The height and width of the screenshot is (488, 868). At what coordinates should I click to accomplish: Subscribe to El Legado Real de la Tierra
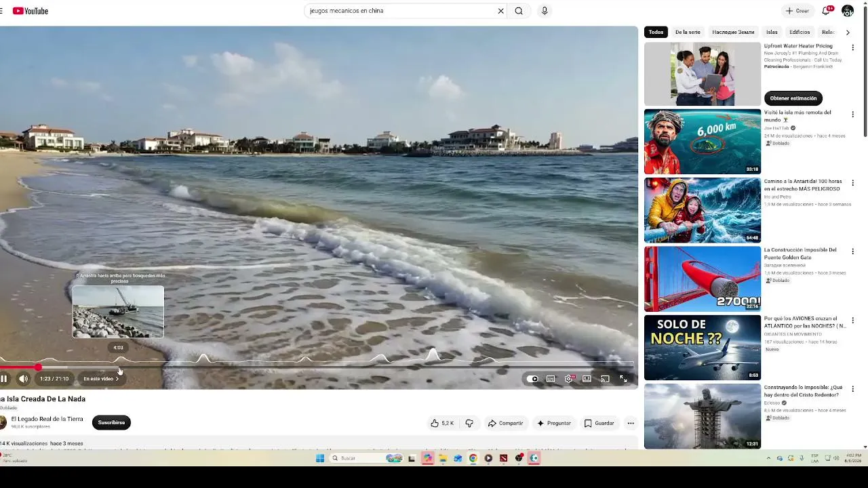click(111, 422)
